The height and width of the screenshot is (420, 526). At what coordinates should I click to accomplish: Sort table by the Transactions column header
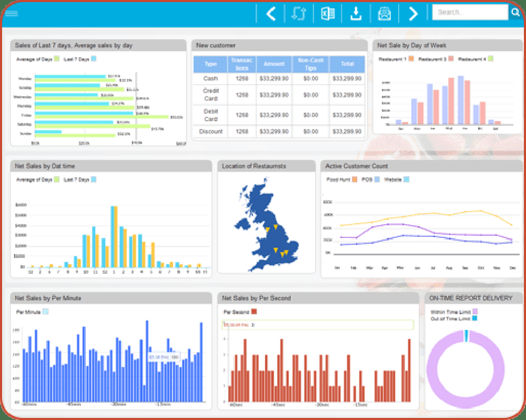tap(241, 64)
